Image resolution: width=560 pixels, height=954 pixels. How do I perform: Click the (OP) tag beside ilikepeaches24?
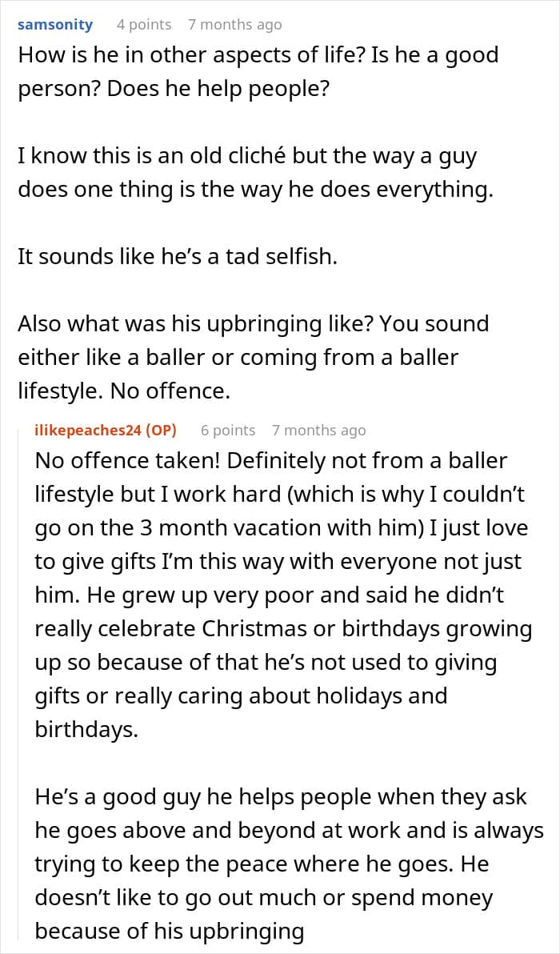click(x=161, y=431)
